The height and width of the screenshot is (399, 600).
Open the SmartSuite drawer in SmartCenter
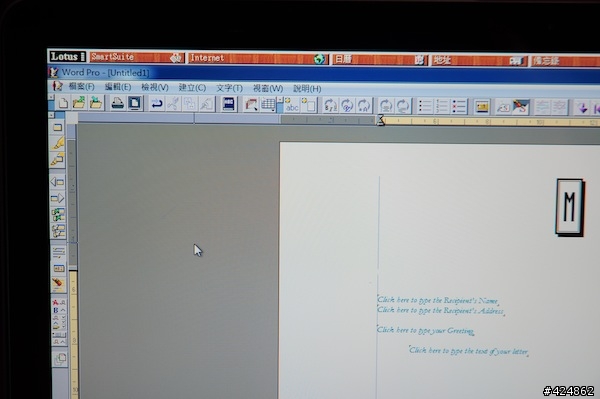tap(137, 57)
